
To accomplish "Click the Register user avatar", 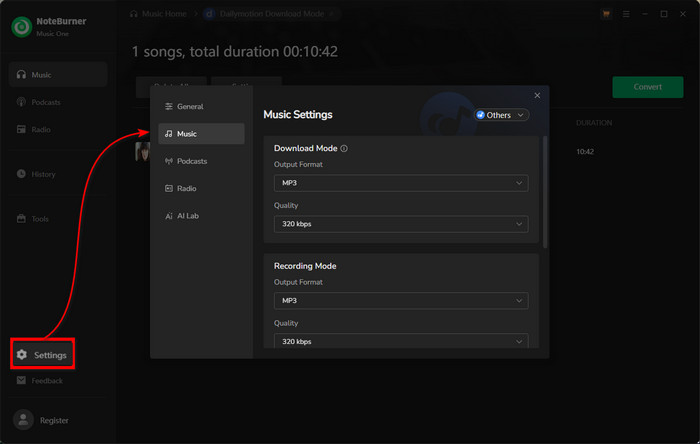I will coord(23,420).
